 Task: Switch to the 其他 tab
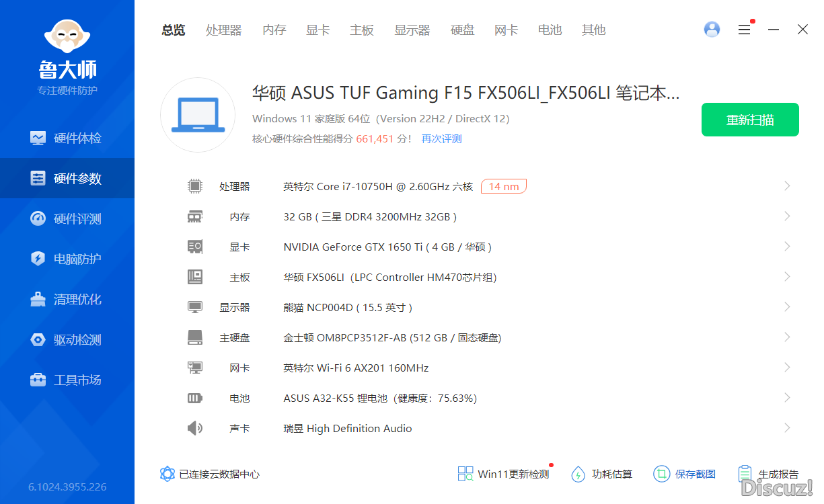(594, 30)
